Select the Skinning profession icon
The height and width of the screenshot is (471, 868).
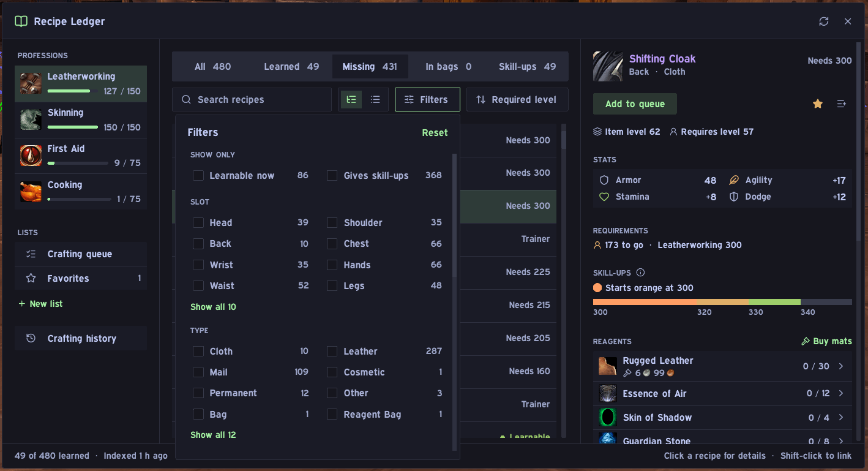pos(31,119)
